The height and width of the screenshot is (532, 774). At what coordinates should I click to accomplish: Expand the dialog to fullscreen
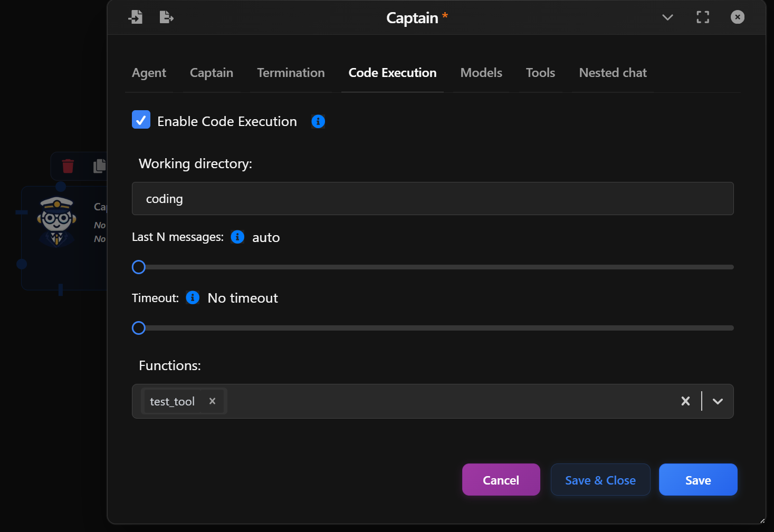(702, 17)
